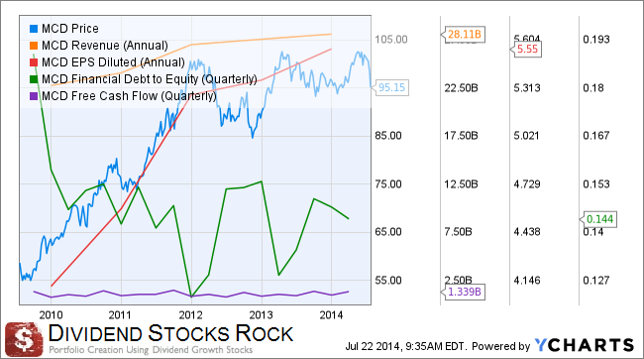Click the 85.00 price axis label
The image size is (644, 359).
coord(388,136)
